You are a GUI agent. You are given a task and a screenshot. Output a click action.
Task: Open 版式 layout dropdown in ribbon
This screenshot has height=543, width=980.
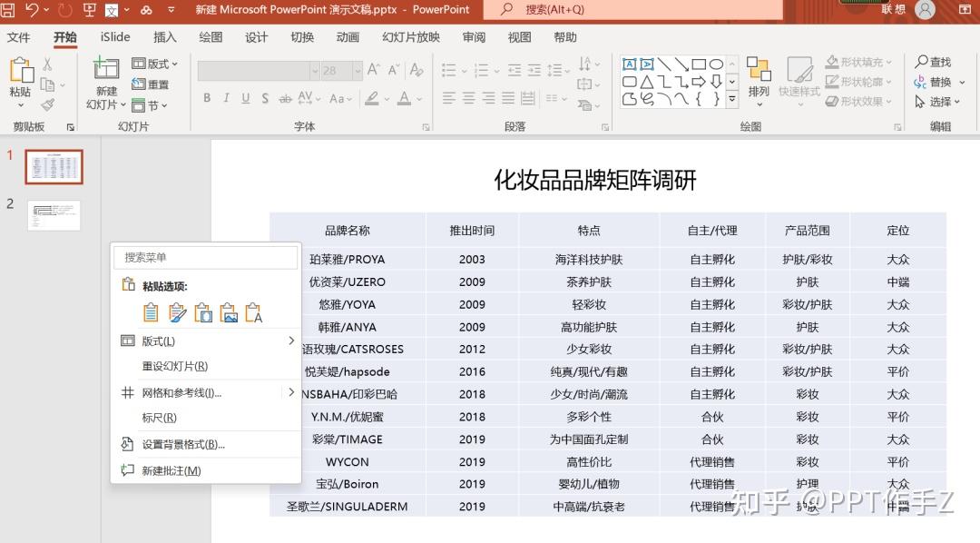tap(155, 64)
